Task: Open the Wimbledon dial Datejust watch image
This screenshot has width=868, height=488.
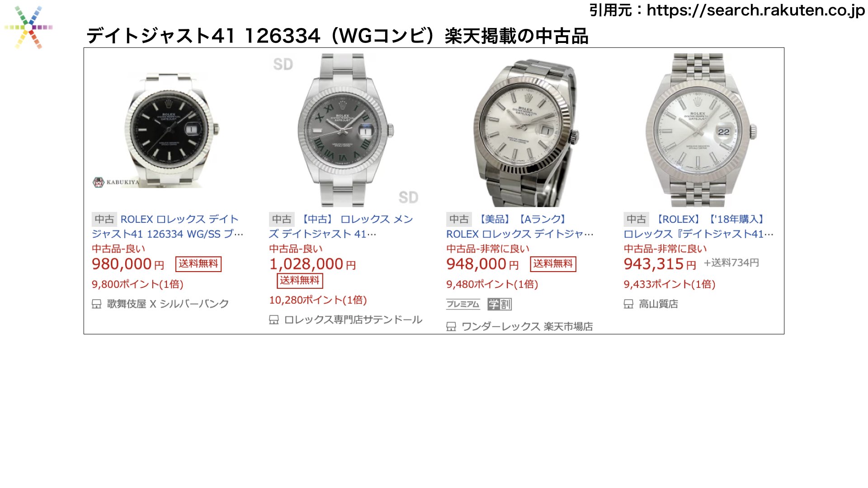Action: coord(345,130)
